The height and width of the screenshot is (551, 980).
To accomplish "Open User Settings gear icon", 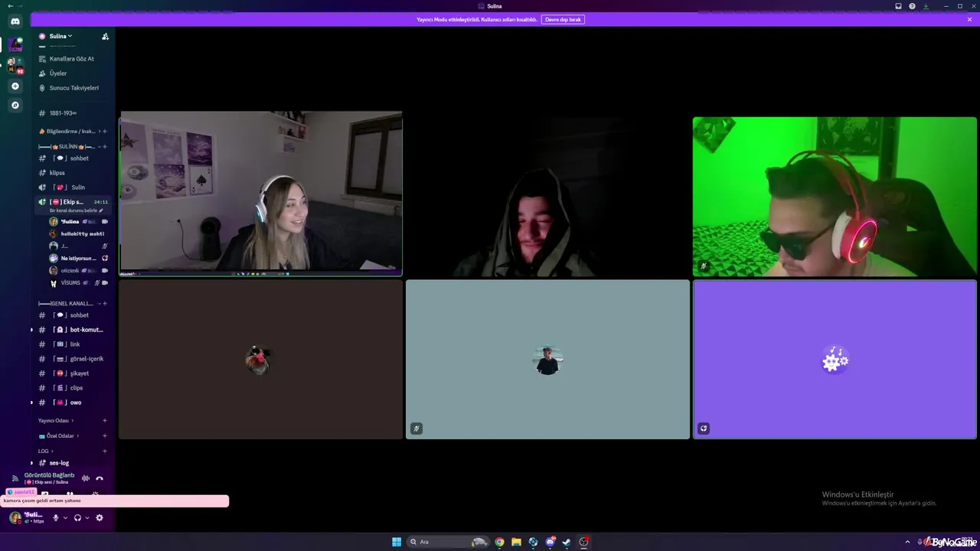I will click(x=99, y=518).
